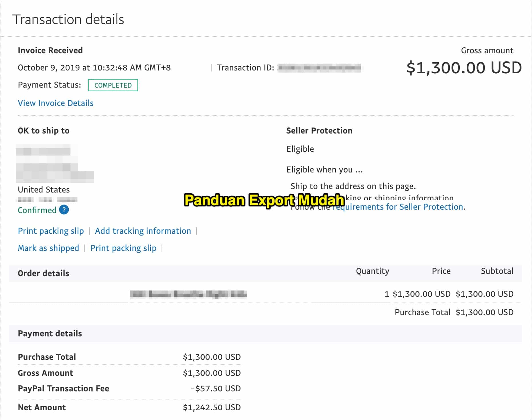Click the Eligible when you ... text

(324, 170)
